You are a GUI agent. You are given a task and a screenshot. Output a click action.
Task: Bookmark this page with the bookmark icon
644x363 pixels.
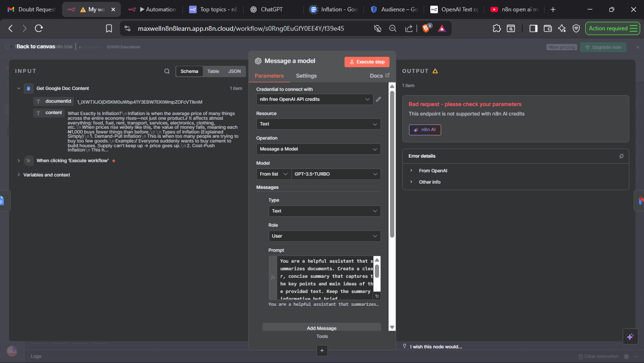pyautogui.click(x=109, y=29)
